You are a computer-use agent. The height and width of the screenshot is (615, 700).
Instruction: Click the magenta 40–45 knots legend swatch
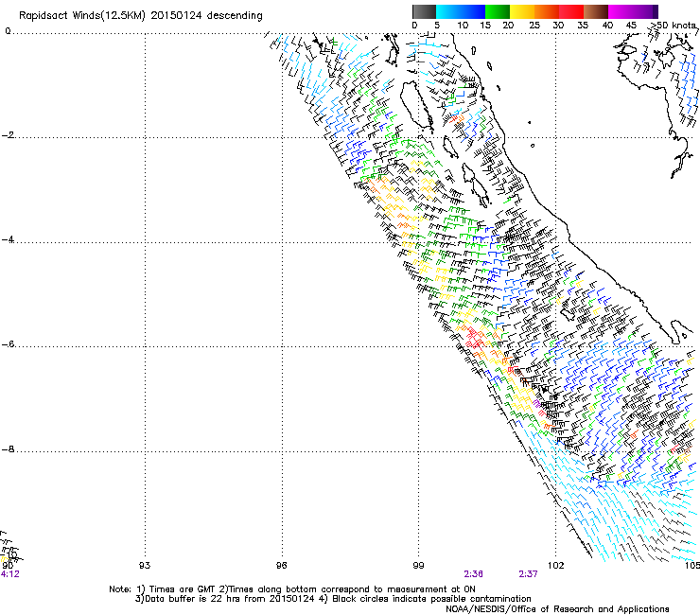coord(621,11)
